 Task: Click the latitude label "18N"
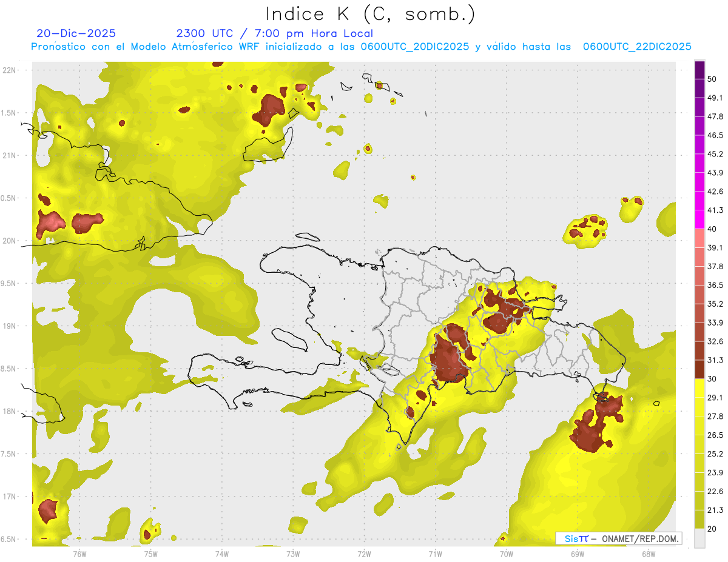click(x=10, y=411)
